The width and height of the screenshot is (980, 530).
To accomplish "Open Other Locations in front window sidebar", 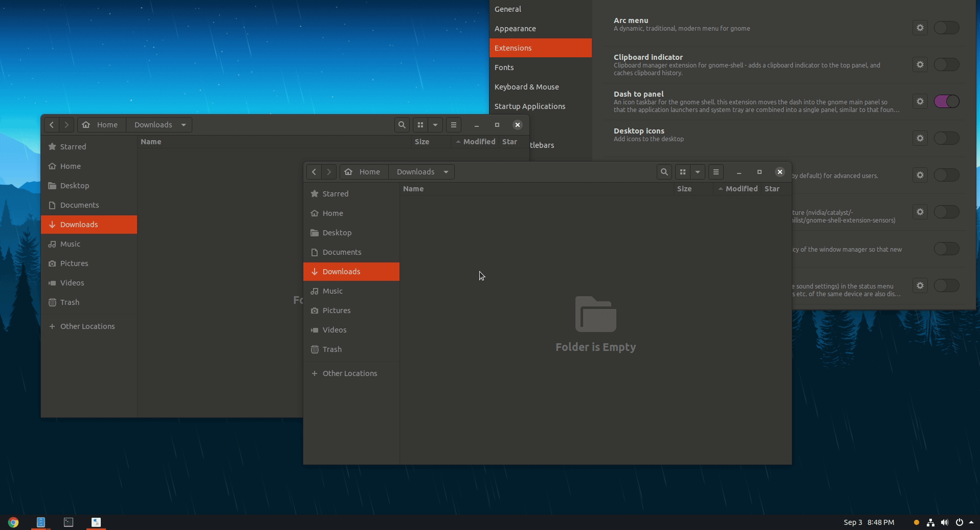I will tap(351, 373).
